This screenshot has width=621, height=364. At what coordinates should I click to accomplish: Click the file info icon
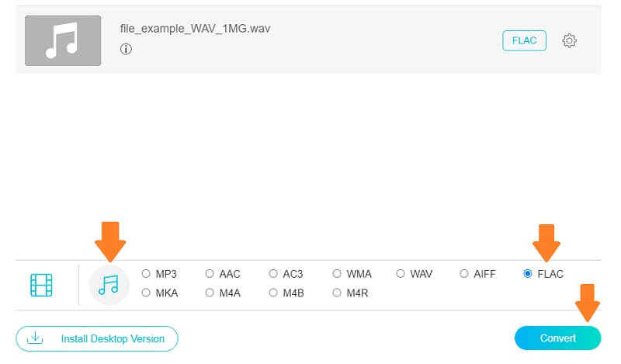(x=126, y=49)
